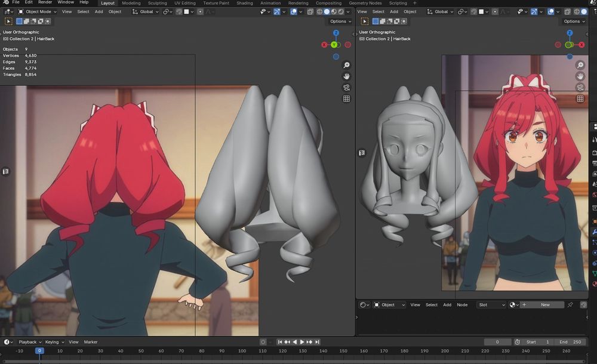Screen dimensions: 597x364
Task: Toggle camera view icon in left viewport
Action: (346, 88)
